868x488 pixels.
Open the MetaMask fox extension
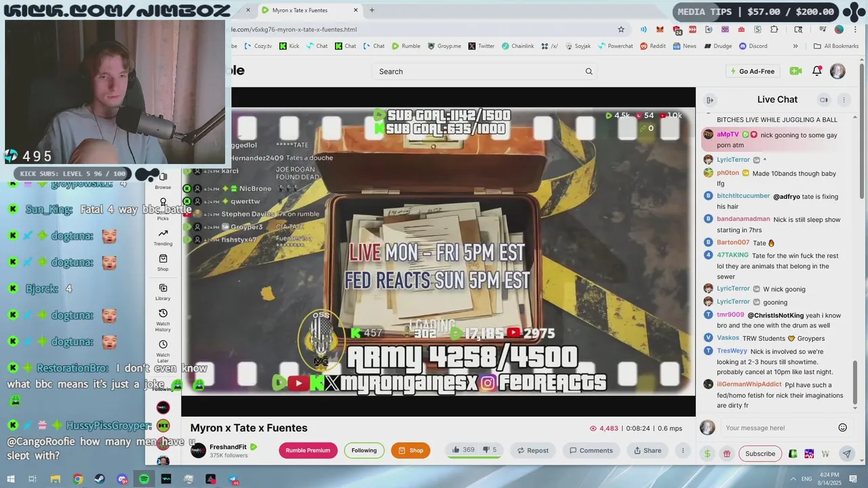click(660, 29)
